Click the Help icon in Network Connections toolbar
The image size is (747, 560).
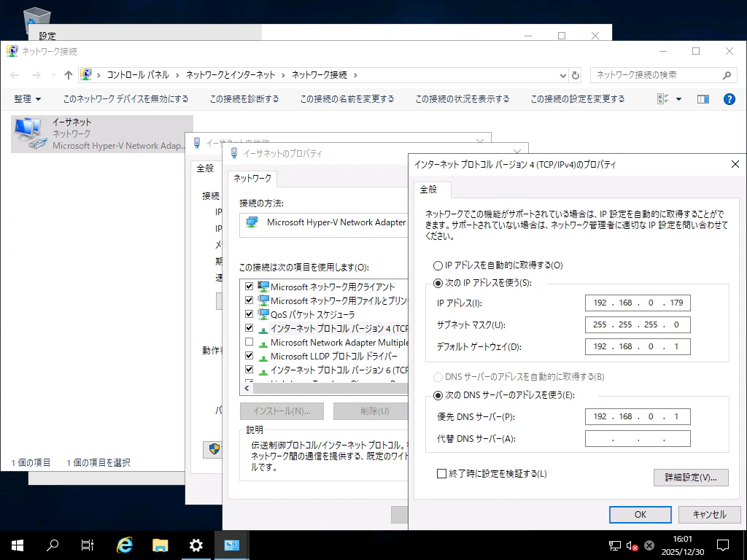[x=729, y=98]
